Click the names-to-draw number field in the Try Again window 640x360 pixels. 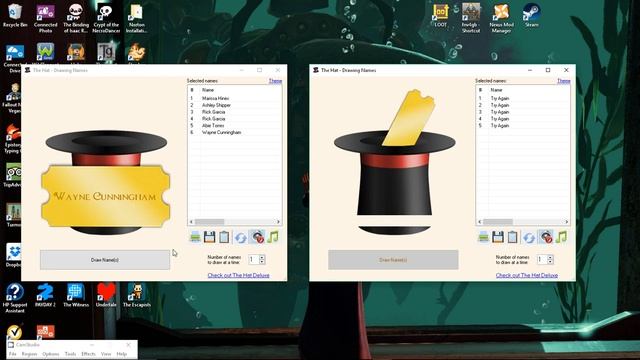tap(542, 260)
